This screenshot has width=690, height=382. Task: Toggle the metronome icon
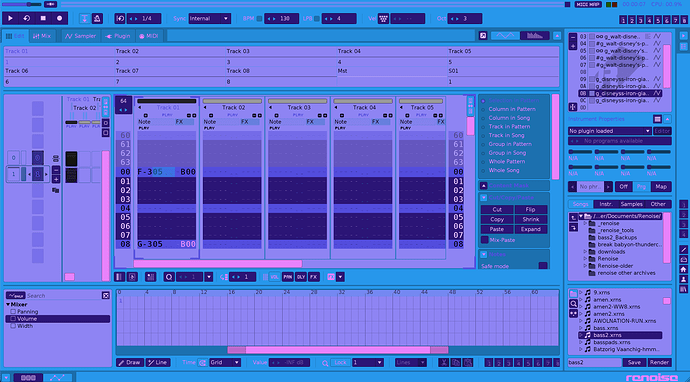coord(97,18)
